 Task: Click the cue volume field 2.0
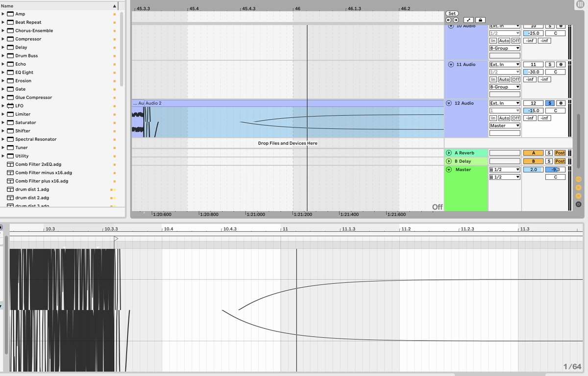click(534, 170)
